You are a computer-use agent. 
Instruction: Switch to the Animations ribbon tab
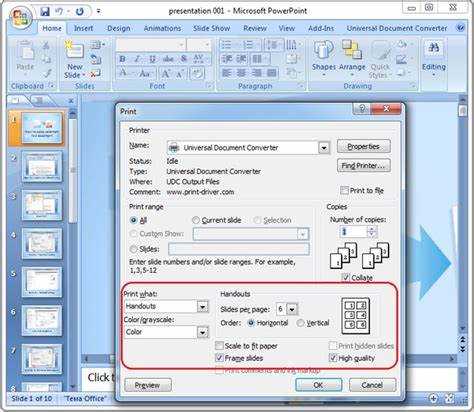coord(162,28)
